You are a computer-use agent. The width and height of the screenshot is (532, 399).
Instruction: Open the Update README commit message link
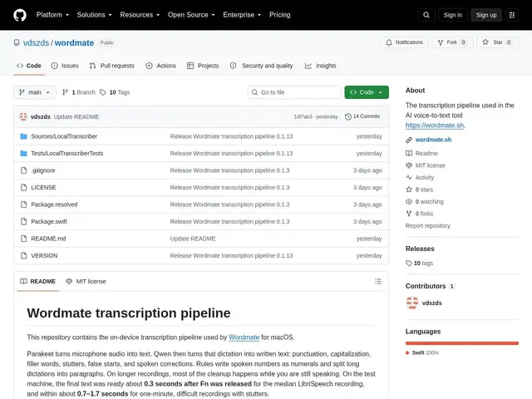pos(76,116)
